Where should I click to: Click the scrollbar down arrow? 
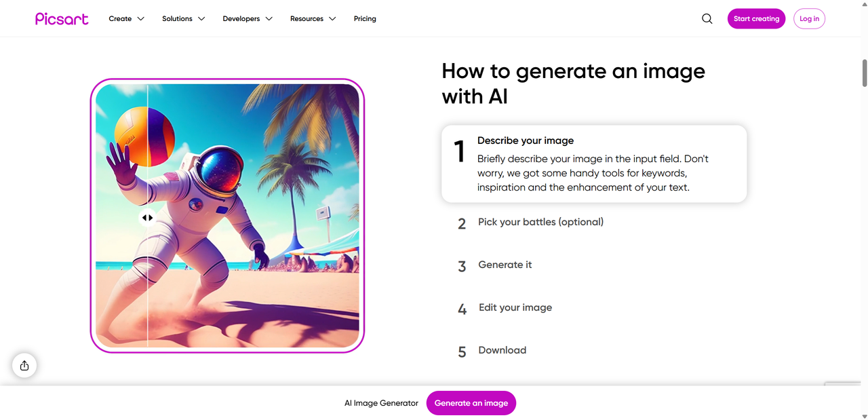(x=865, y=415)
